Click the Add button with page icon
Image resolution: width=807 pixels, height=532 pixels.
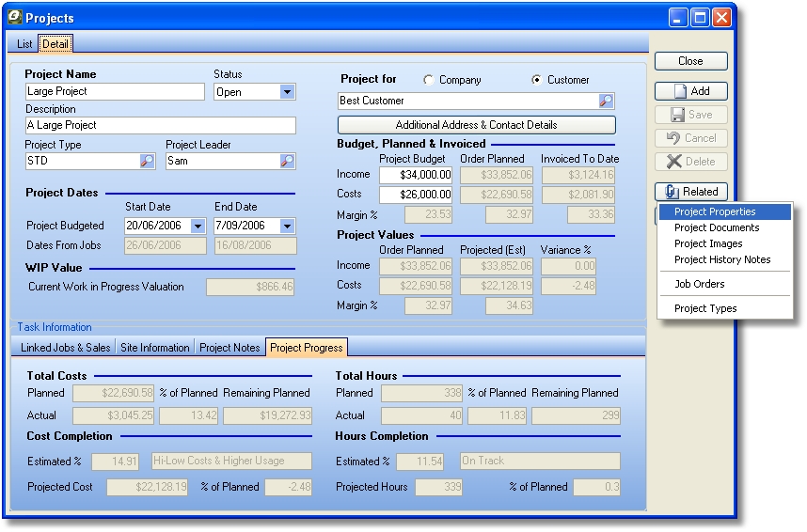click(690, 91)
